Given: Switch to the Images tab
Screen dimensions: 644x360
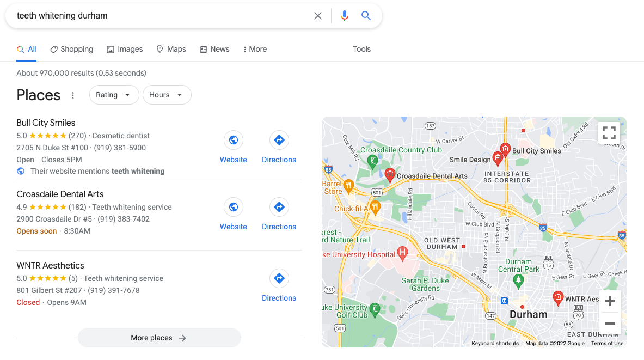Looking at the screenshot, I should tap(125, 50).
